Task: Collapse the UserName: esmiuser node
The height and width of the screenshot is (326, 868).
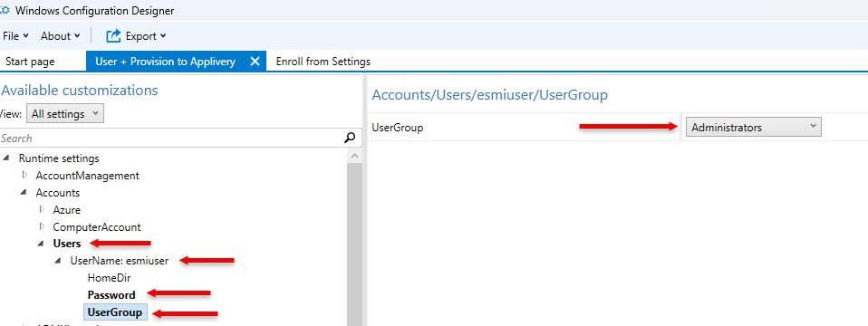Action: coord(58,261)
